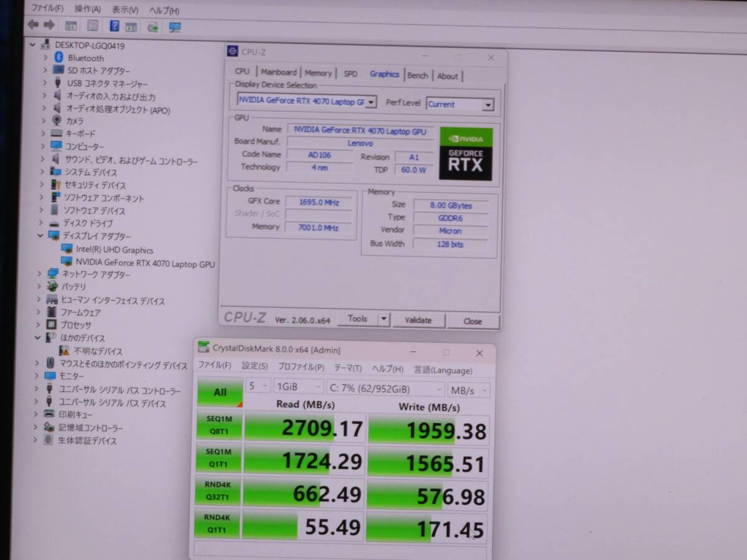Click the CPU-Z title bar app icon

point(232,52)
